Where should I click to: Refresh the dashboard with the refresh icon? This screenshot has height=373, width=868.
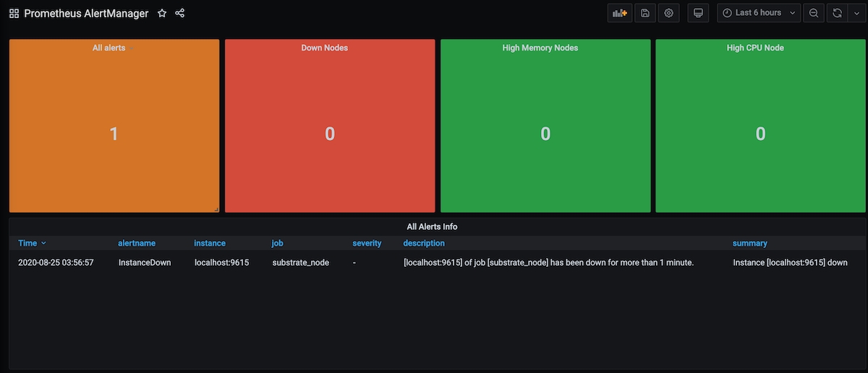[837, 13]
